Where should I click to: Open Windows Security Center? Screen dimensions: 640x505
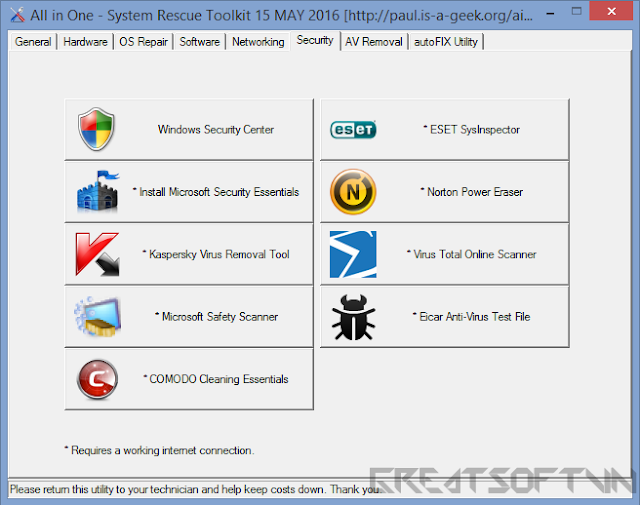[x=189, y=129]
